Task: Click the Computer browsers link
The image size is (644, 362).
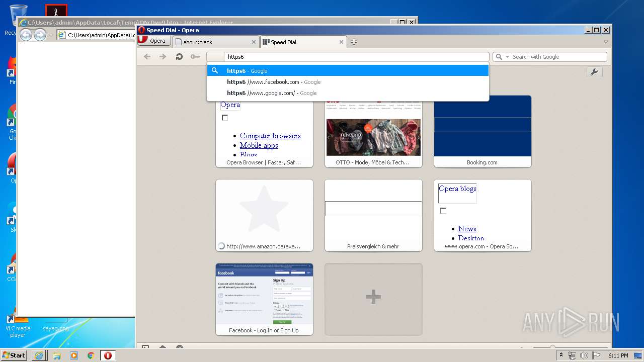Action: point(270,136)
